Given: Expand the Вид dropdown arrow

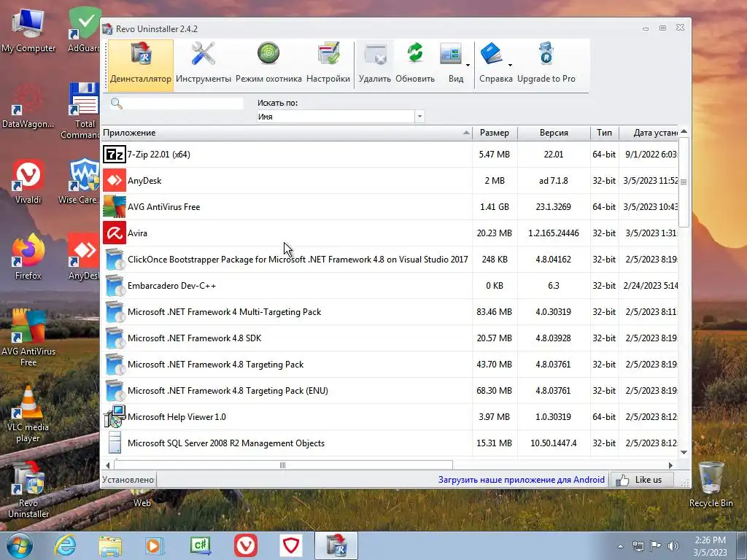Looking at the screenshot, I should 468,65.
